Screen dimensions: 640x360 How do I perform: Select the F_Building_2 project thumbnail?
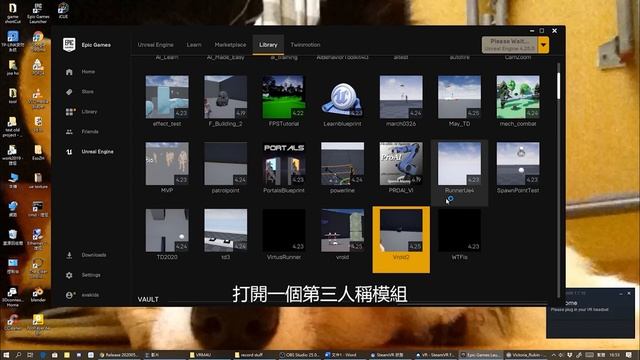pos(226,97)
